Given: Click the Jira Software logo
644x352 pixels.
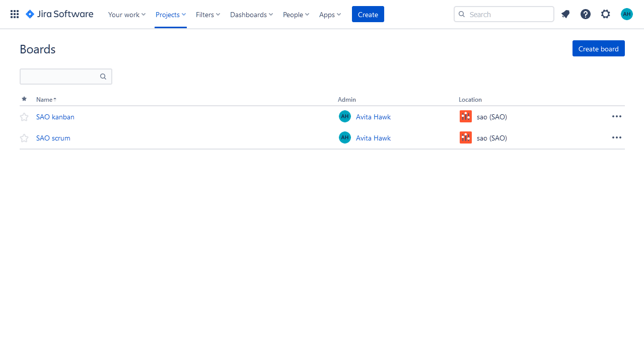Looking at the screenshot, I should pyautogui.click(x=59, y=14).
